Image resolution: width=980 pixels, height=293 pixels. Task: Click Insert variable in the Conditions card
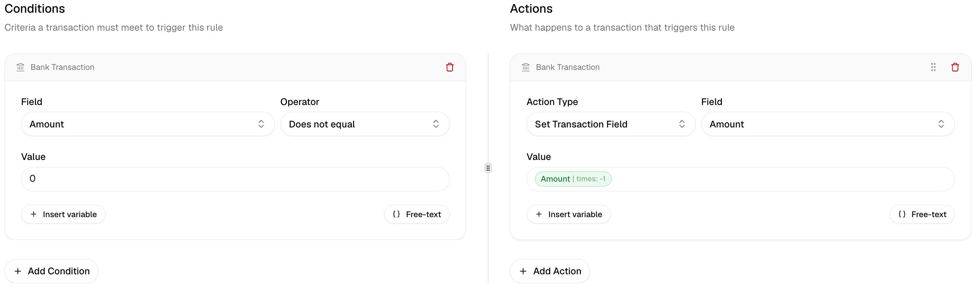63,215
